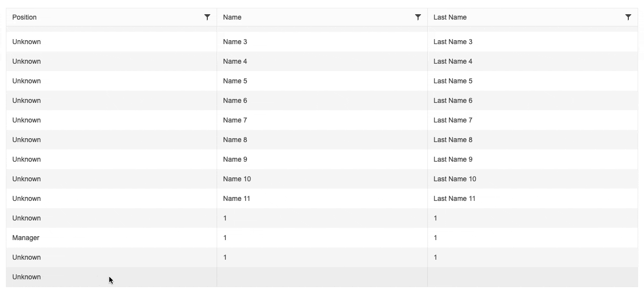Select the Manager row
This screenshot has width=644, height=293.
coord(25,238)
